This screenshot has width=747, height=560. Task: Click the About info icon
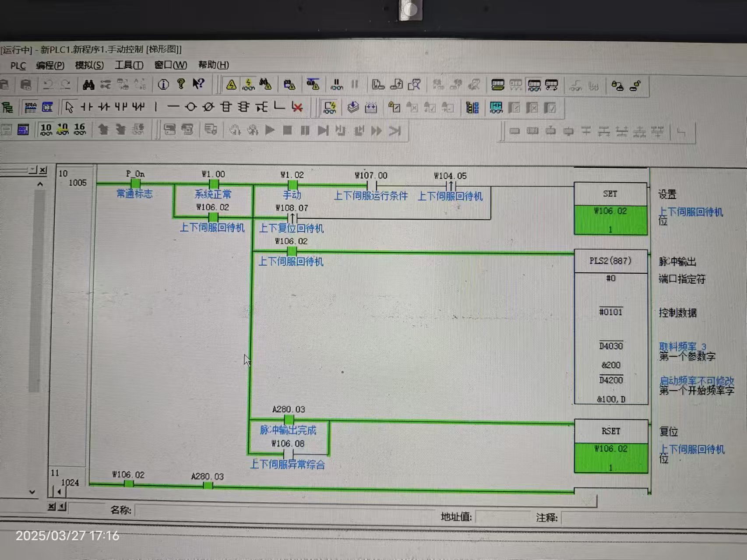[163, 85]
